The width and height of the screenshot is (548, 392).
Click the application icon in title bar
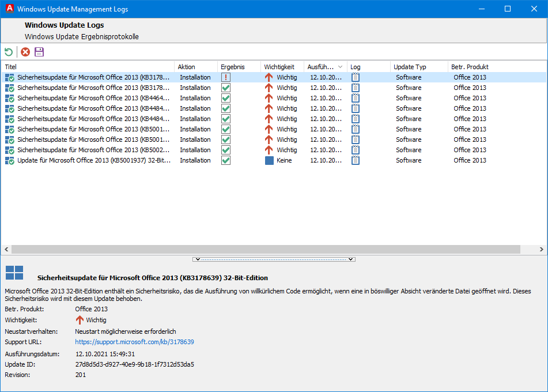click(x=10, y=9)
